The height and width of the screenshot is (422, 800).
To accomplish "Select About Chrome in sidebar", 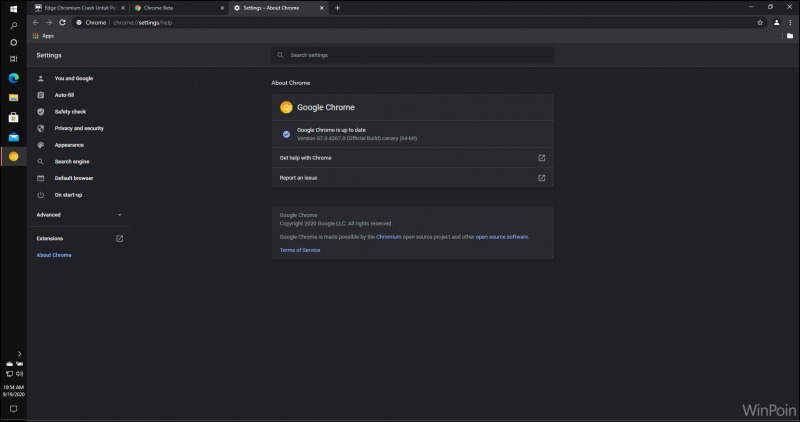I will tap(54, 255).
